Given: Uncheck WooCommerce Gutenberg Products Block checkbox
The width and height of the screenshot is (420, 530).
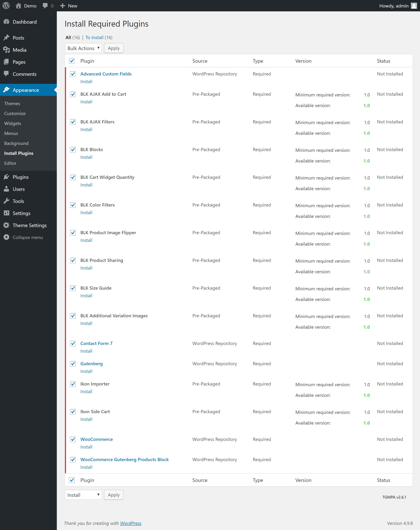Looking at the screenshot, I should 73,460.
